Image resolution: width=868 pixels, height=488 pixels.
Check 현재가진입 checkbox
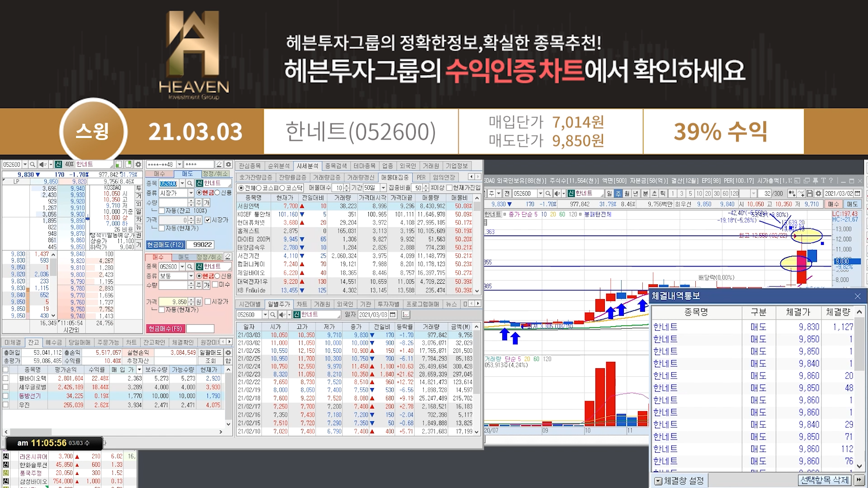tap(449, 188)
